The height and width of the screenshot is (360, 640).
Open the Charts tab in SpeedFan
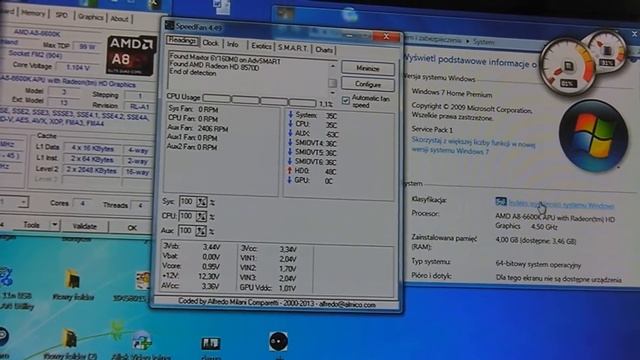(x=324, y=50)
